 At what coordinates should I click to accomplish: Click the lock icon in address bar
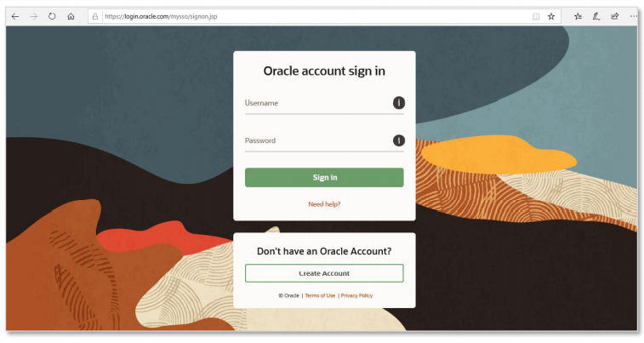point(95,16)
